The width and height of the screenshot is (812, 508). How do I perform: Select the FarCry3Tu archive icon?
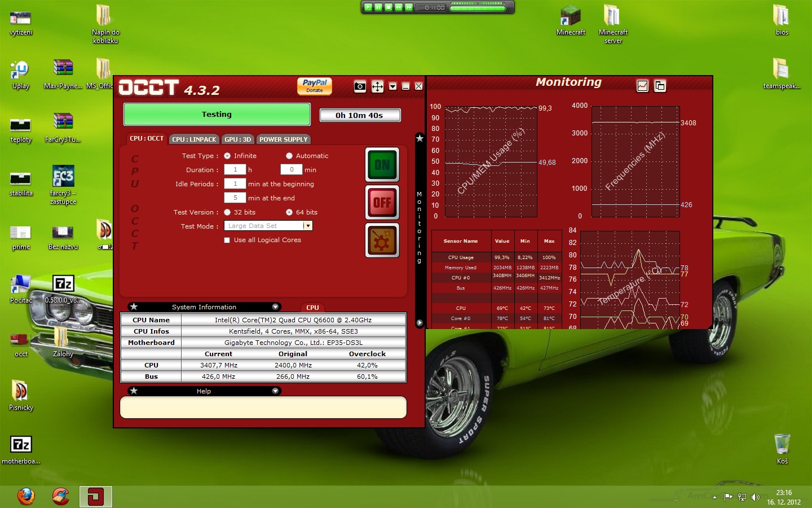tap(63, 128)
